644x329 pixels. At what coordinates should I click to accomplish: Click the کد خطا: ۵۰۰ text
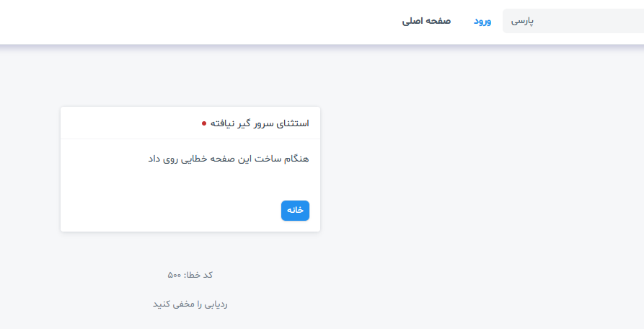tap(190, 275)
